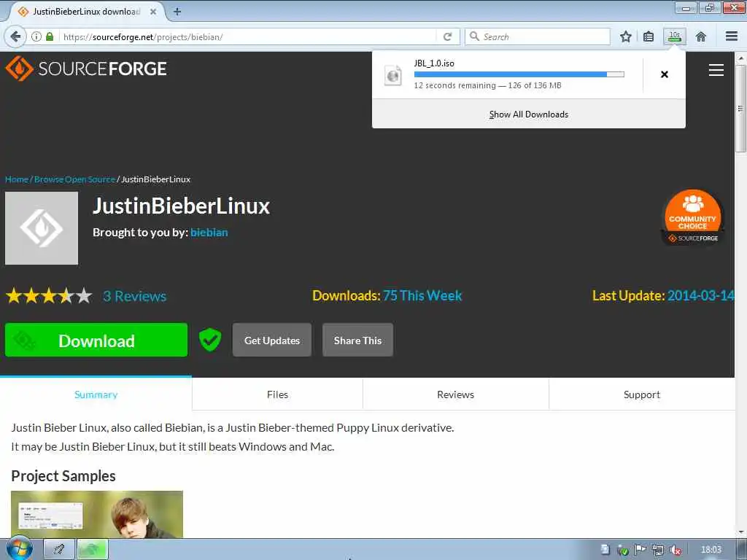Image resolution: width=747 pixels, height=560 pixels.
Task: Click the muted volume tray icon
Action: coord(676,550)
